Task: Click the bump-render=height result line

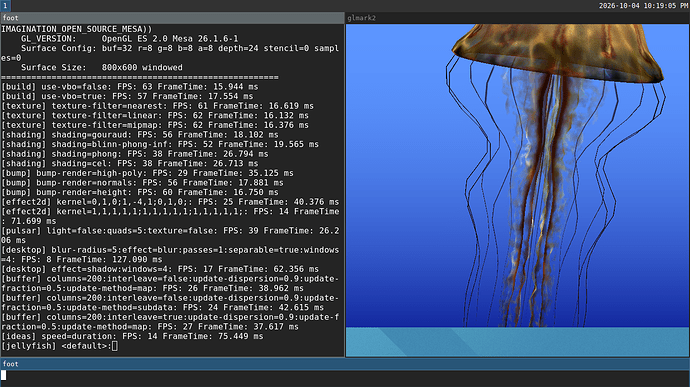Action: [140, 193]
